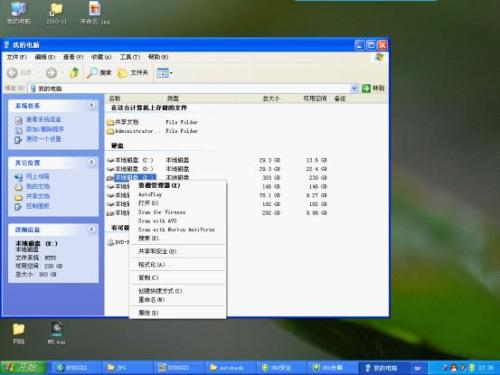Screen dimensions: 500x375
Task: Select the Local Disk C: drive icon
Action: click(x=110, y=160)
